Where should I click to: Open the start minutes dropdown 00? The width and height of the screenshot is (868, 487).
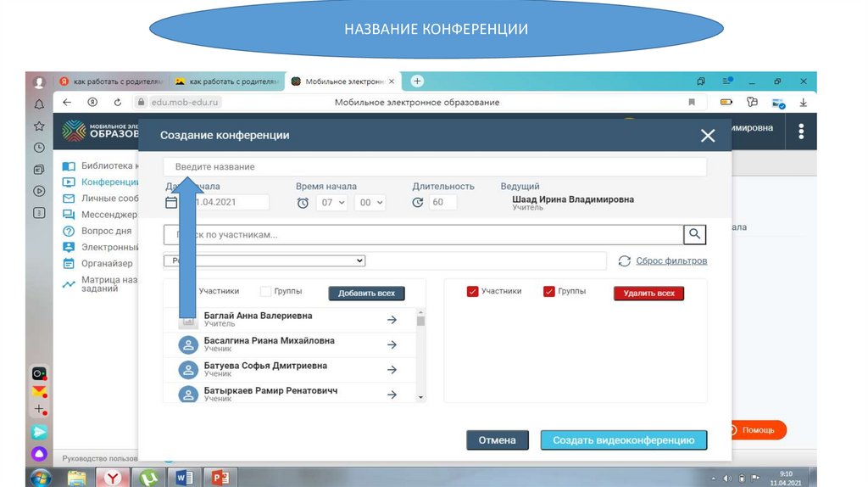[370, 203]
